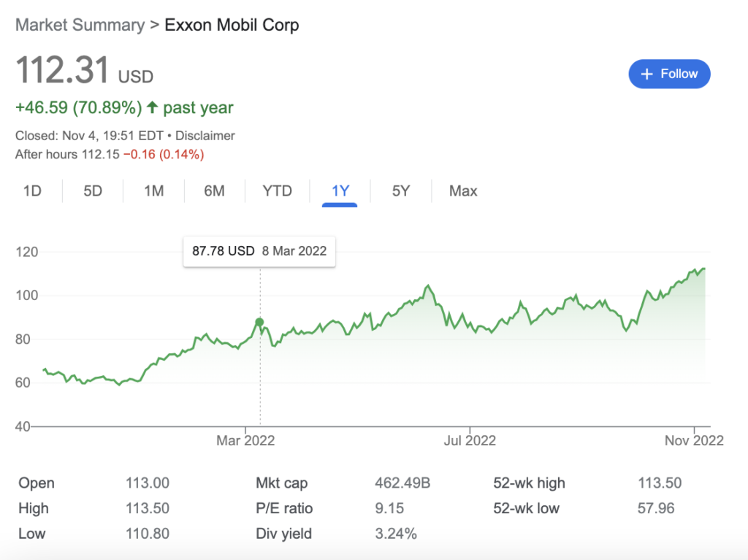The image size is (748, 560).
Task: Click the 87.78 USD chart tooltip
Action: tap(259, 251)
